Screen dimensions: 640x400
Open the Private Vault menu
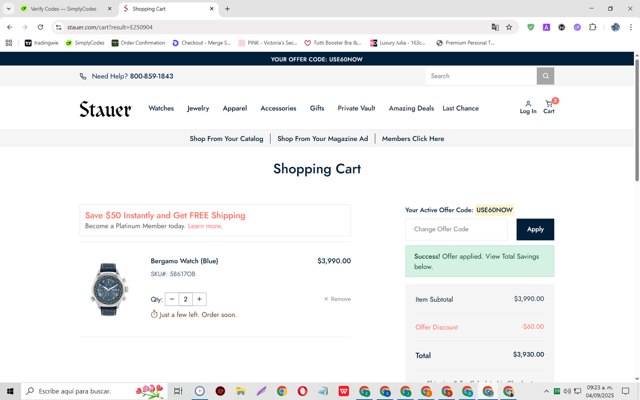(x=356, y=108)
